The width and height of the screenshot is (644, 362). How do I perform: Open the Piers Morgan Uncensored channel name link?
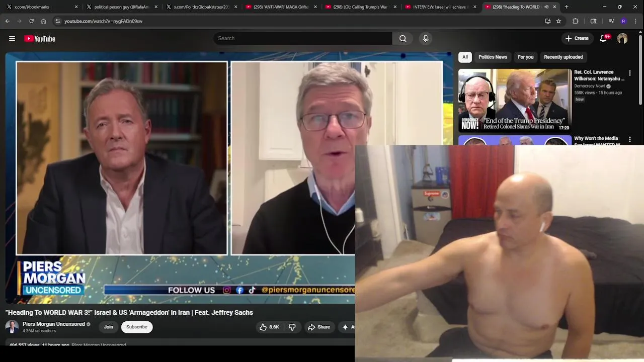click(54, 324)
